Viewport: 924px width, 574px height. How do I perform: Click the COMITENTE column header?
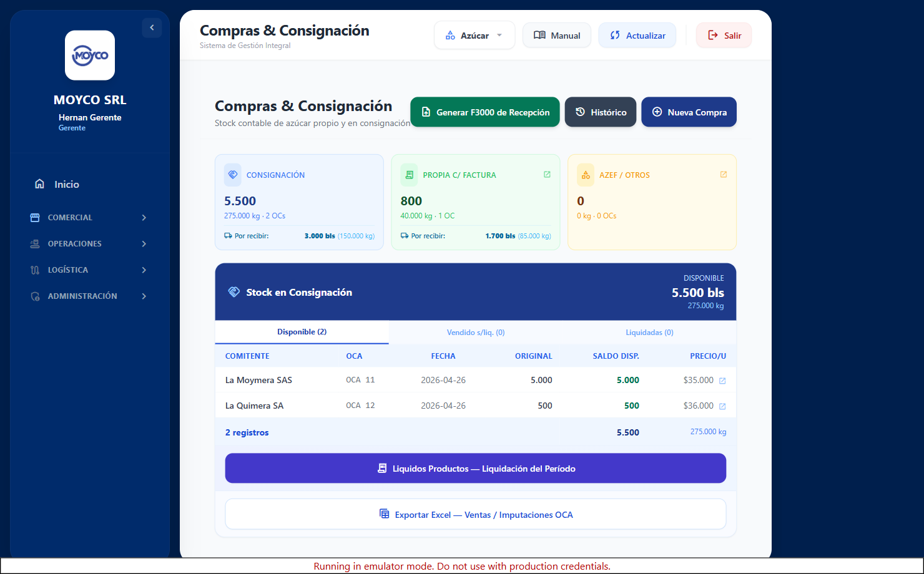tap(247, 356)
